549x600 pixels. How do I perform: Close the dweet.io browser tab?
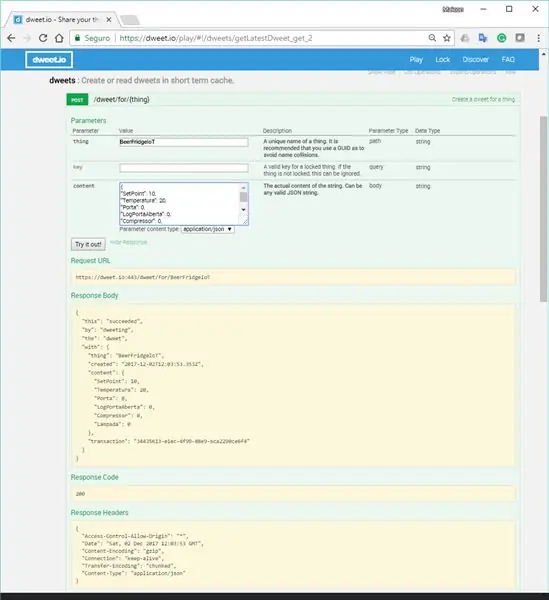109,20
